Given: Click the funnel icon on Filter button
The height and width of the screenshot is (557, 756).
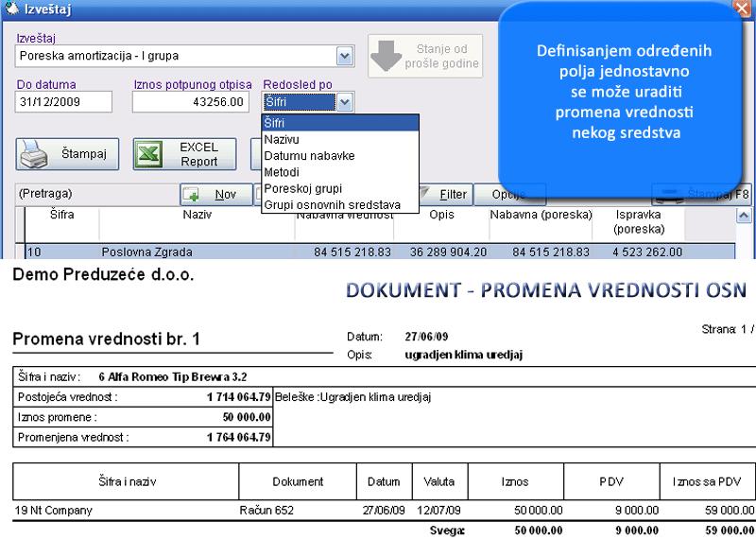Looking at the screenshot, I should click(422, 194).
